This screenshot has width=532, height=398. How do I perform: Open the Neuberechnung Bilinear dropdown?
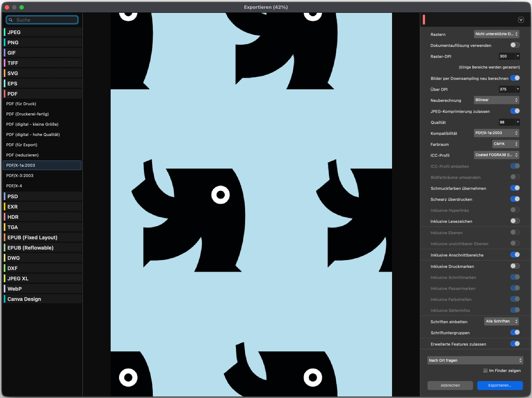pyautogui.click(x=496, y=100)
